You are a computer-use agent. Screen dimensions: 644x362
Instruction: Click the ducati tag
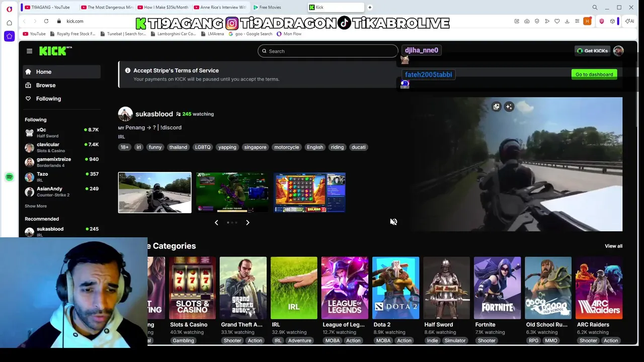click(358, 147)
